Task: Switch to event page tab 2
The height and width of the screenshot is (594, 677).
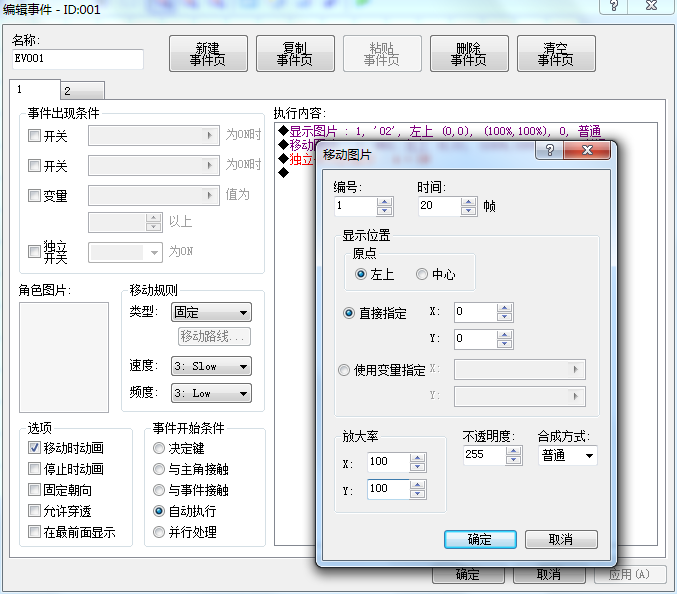Action: [x=82, y=91]
